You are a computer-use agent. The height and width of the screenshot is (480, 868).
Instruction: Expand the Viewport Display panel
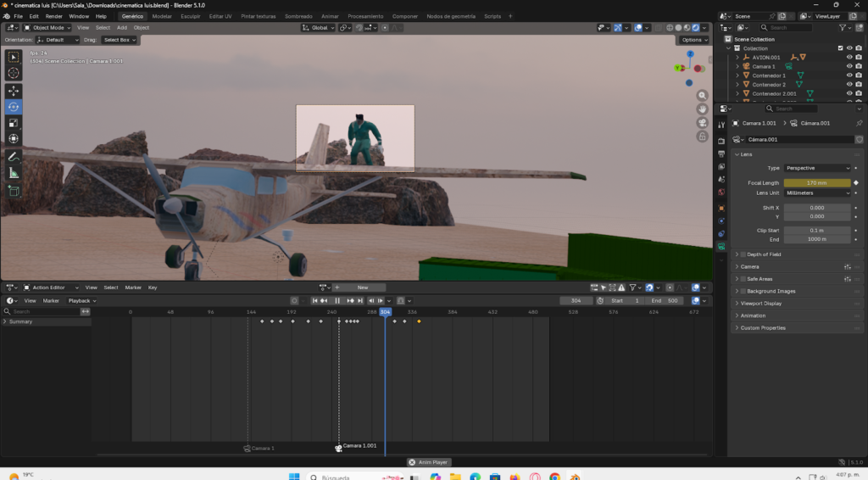[x=761, y=303]
